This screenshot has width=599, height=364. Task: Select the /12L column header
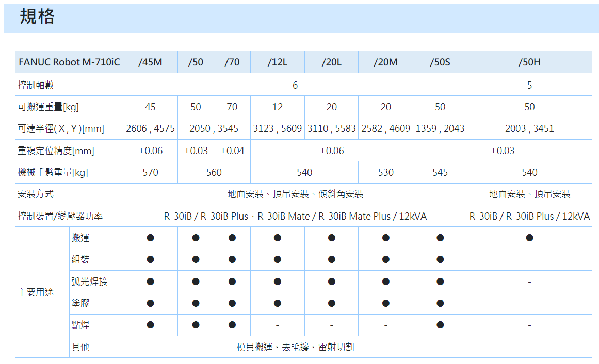278,62
